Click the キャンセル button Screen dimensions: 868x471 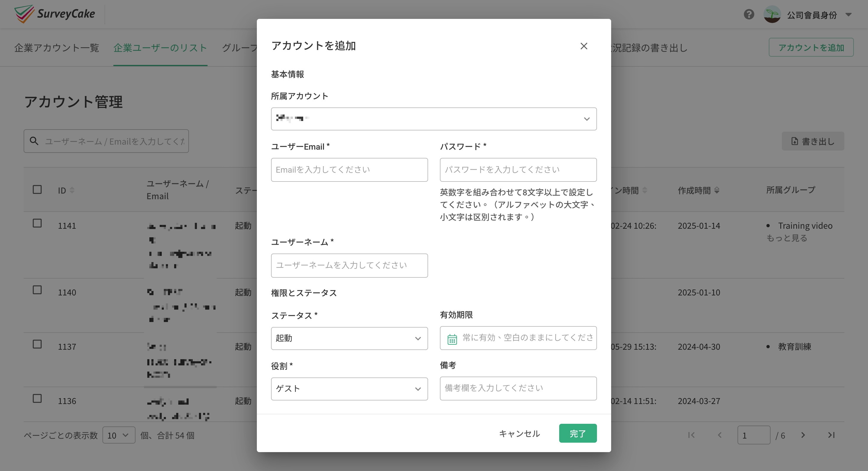coord(519,433)
